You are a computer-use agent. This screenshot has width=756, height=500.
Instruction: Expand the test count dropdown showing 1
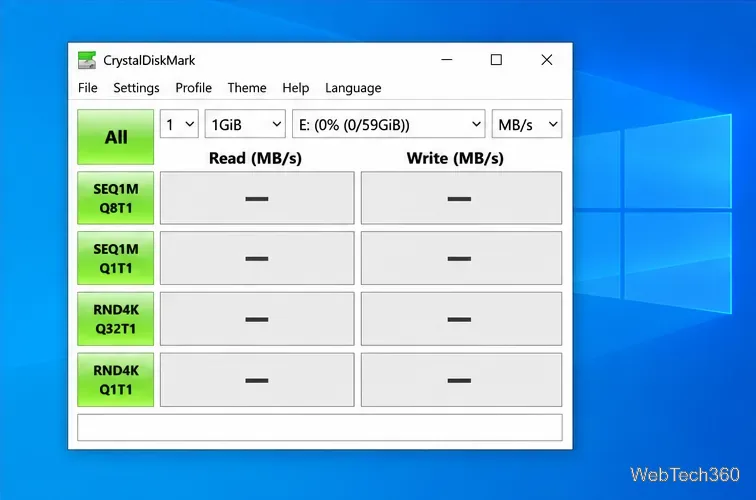pyautogui.click(x=179, y=124)
